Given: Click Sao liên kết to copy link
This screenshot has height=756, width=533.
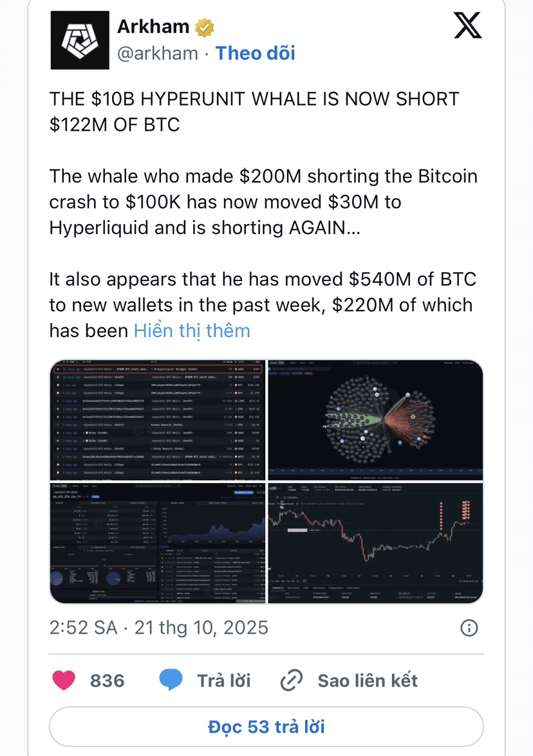Looking at the screenshot, I should (368, 681).
